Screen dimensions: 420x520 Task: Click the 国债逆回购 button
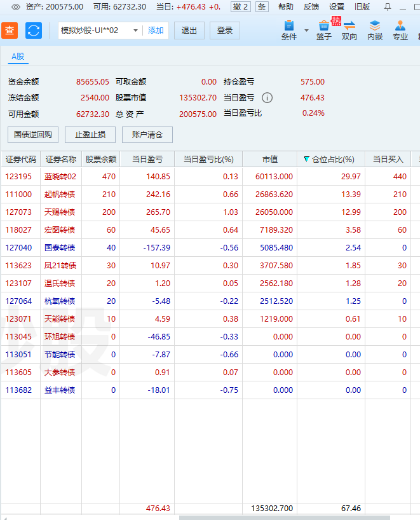[33, 135]
